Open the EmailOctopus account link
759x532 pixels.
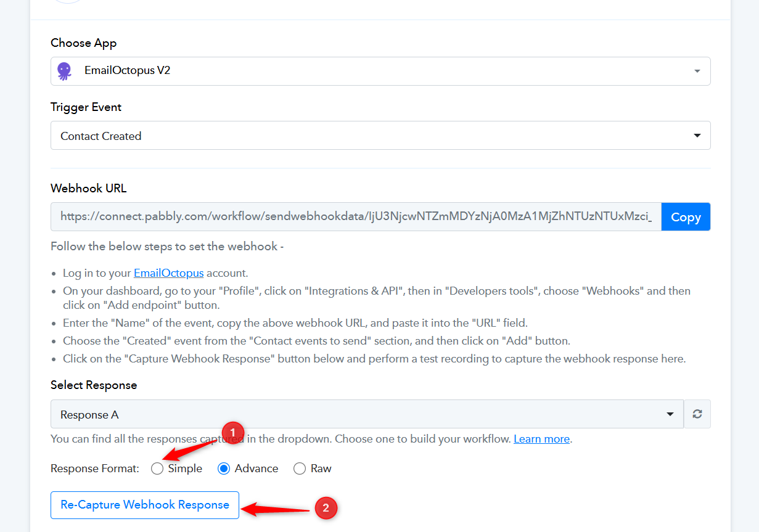(x=168, y=273)
